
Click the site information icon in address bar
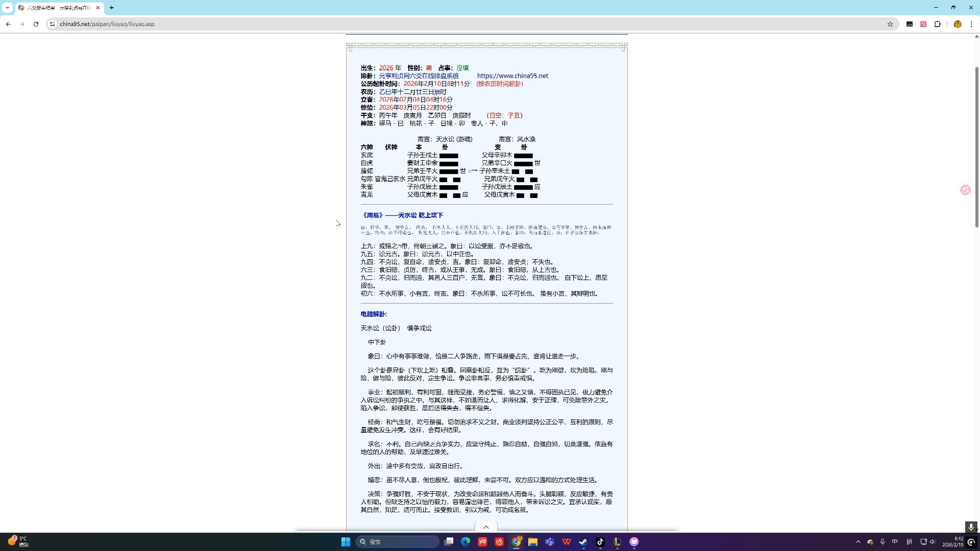[x=52, y=24]
